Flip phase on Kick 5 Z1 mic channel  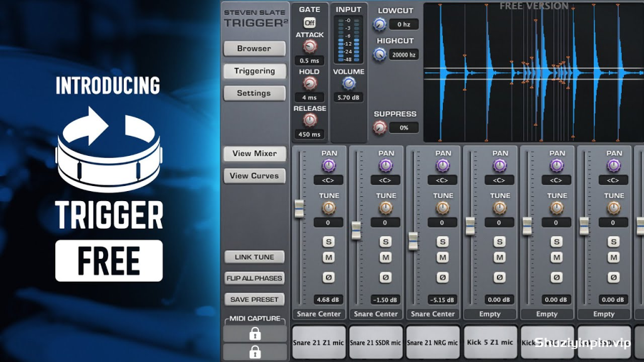499,277
